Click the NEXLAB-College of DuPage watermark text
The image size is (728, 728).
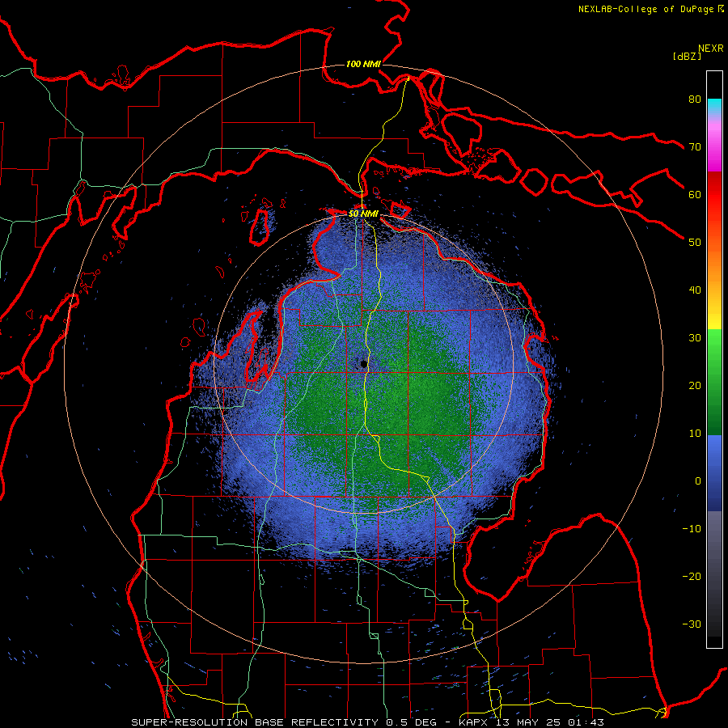click(651, 9)
